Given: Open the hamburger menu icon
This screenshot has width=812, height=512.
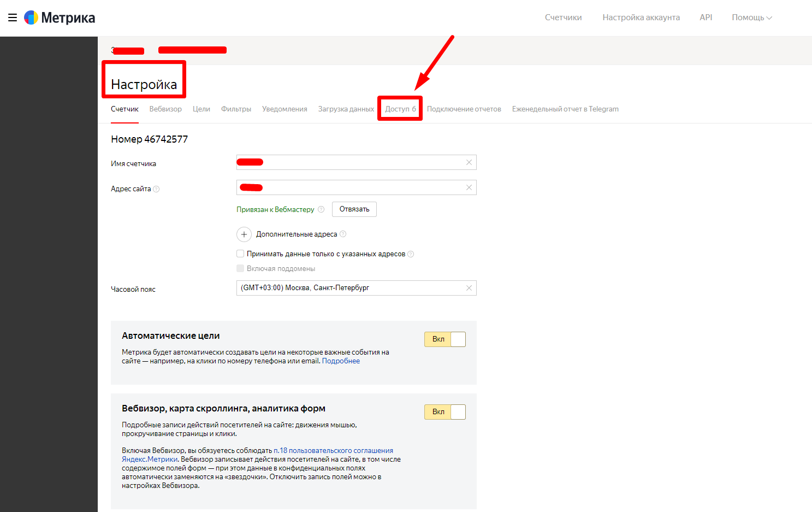Looking at the screenshot, I should pos(13,17).
